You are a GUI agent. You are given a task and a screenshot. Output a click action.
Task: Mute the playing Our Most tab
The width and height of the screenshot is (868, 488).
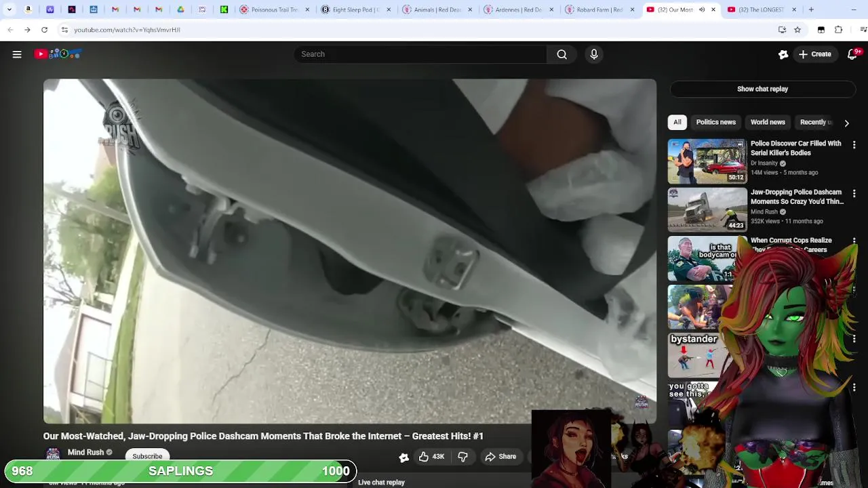[x=702, y=9]
